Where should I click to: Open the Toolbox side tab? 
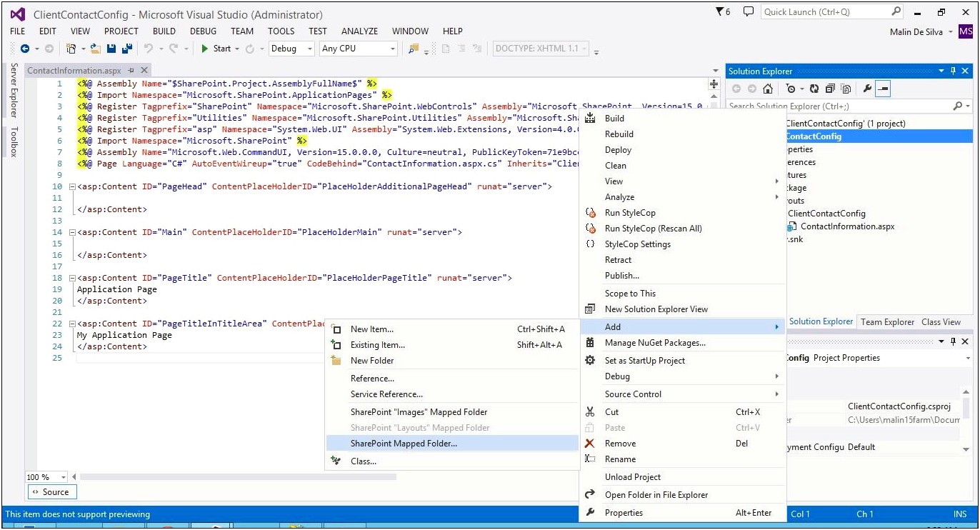[x=14, y=141]
